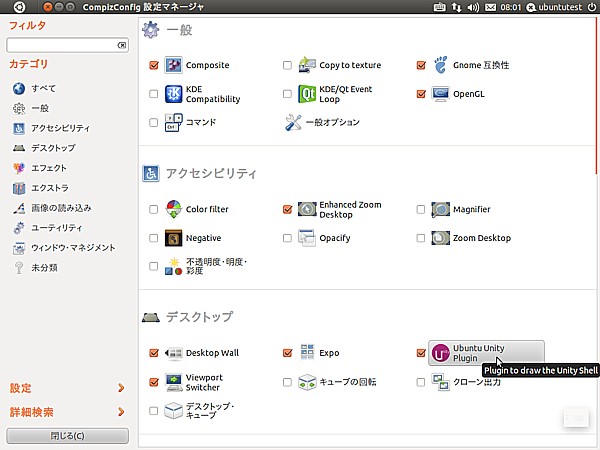Open the Zoom Desktop plugin icon
The height and width of the screenshot is (450, 600).
(x=440, y=238)
